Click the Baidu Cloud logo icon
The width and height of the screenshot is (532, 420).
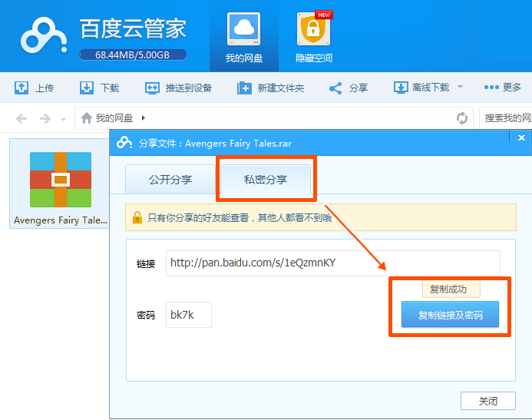point(44,35)
